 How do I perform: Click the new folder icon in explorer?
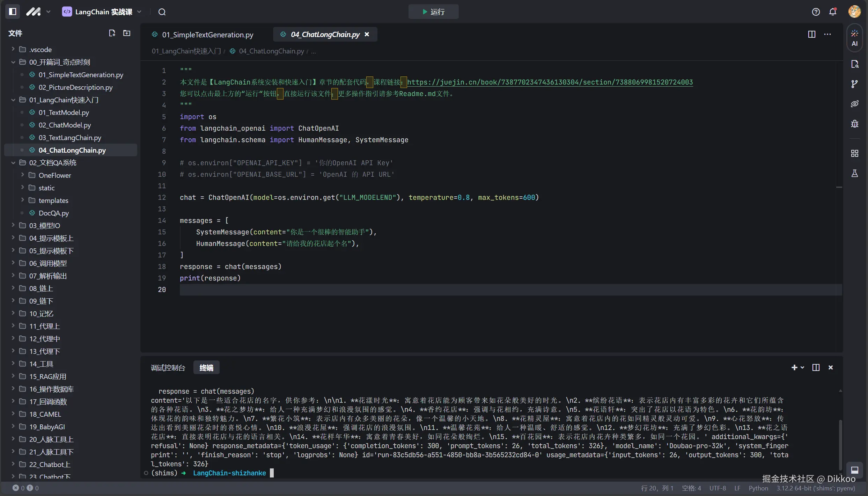tap(127, 33)
